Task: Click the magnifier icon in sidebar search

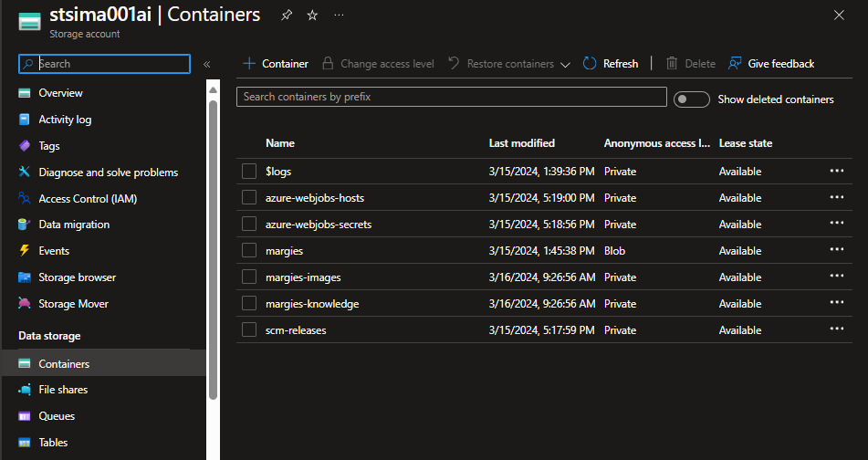Action: 27,64
